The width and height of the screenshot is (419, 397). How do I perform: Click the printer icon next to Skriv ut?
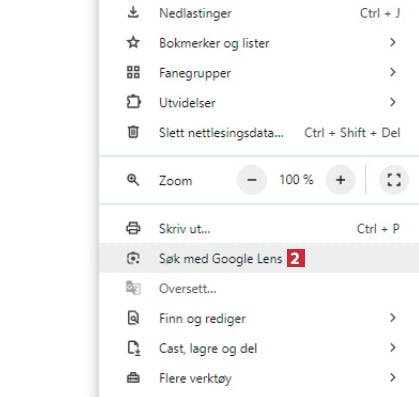point(133,228)
